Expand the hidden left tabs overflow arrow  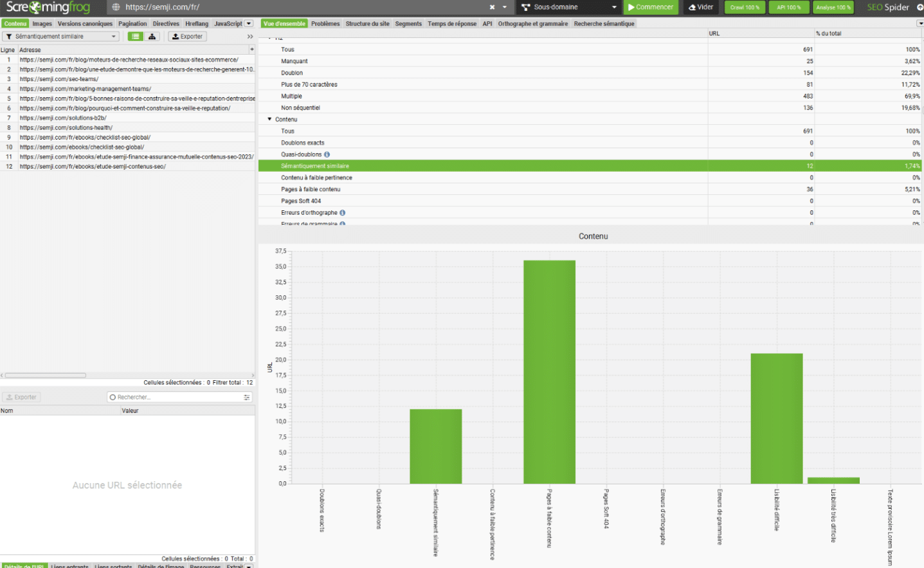click(x=249, y=24)
